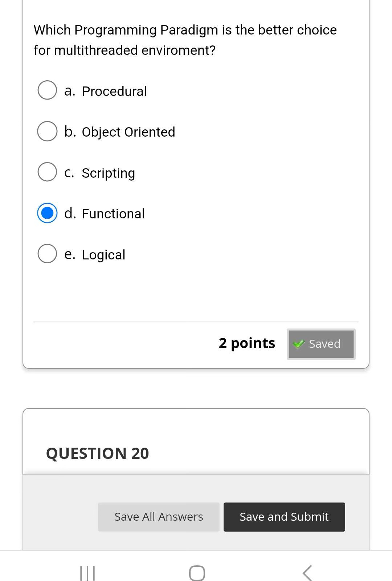Select the Functional answer choice

point(47,214)
